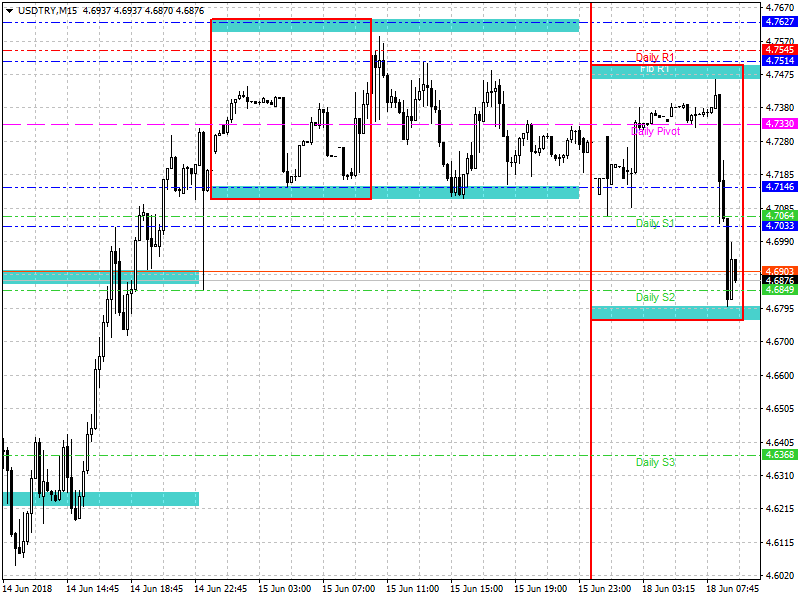
Task: Click the 18 Jun 03:15 time label
Action: 669,589
